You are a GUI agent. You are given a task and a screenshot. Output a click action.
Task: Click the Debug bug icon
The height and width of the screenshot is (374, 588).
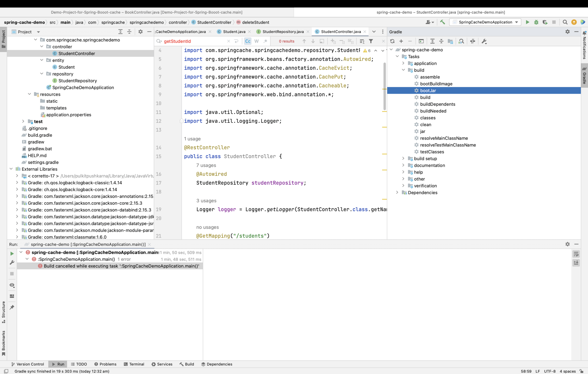tap(536, 22)
